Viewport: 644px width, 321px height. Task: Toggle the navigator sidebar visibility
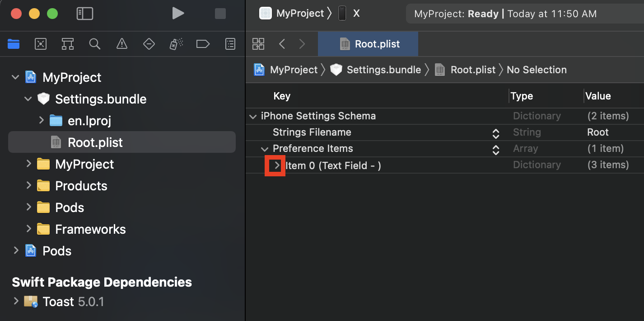tap(85, 14)
